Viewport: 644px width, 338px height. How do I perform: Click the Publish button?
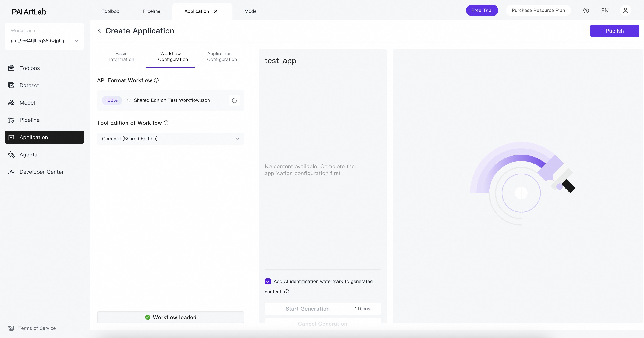click(614, 31)
